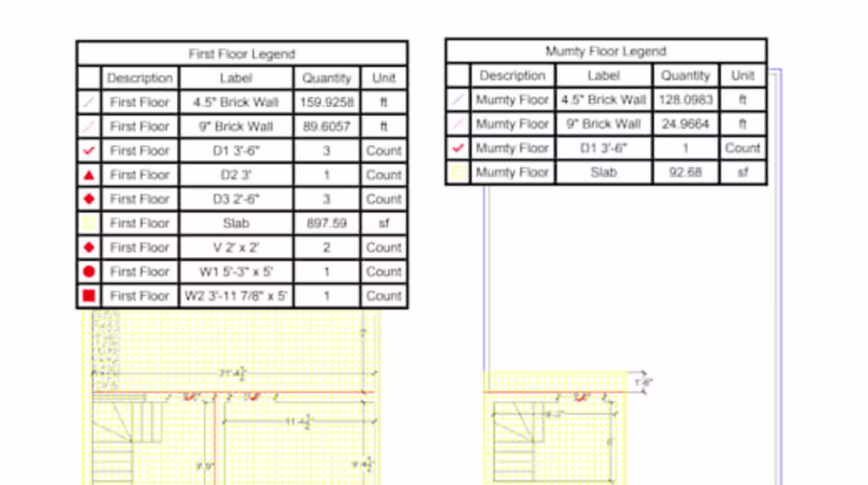Click the quantity 128.0983
This screenshot has height=485, width=868.
(x=685, y=99)
